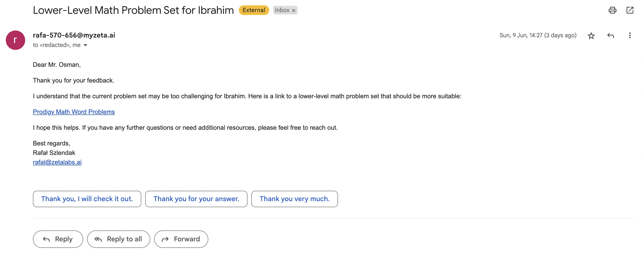Click the yellow External label badge
The height and width of the screenshot is (274, 644).
(254, 10)
